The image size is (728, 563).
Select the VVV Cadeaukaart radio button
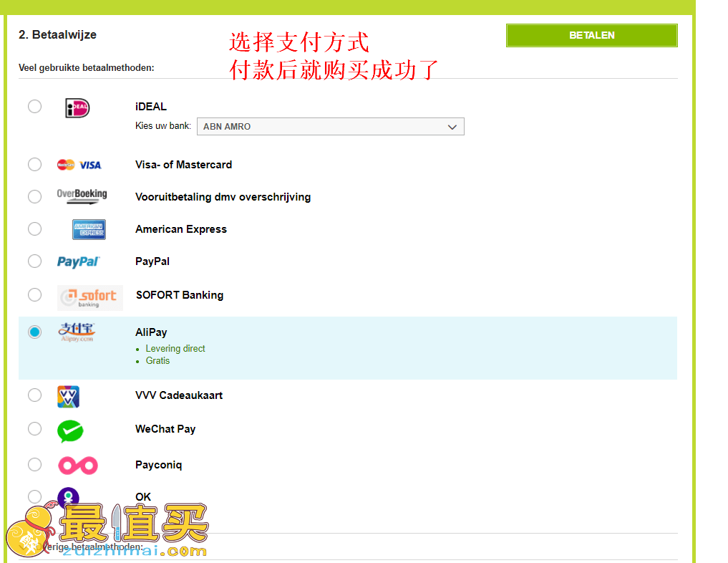pos(34,395)
